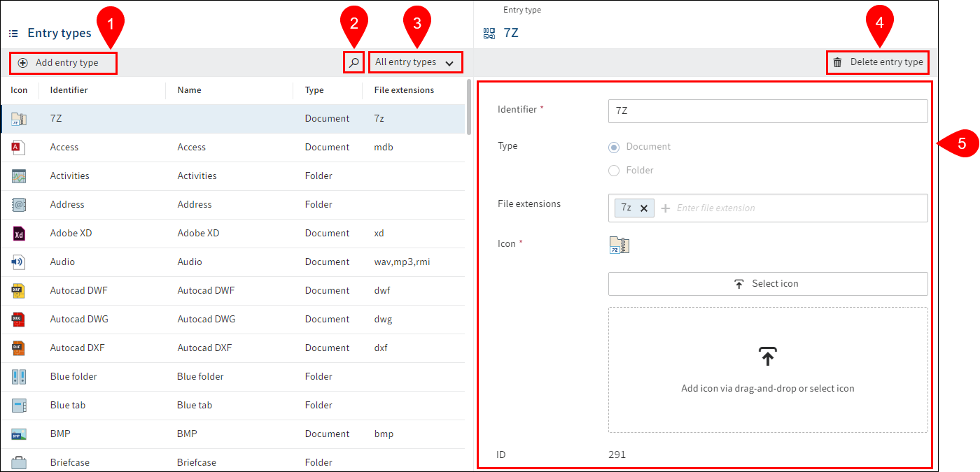Click the Autocad DXF row icon
980x472 pixels.
(19, 348)
